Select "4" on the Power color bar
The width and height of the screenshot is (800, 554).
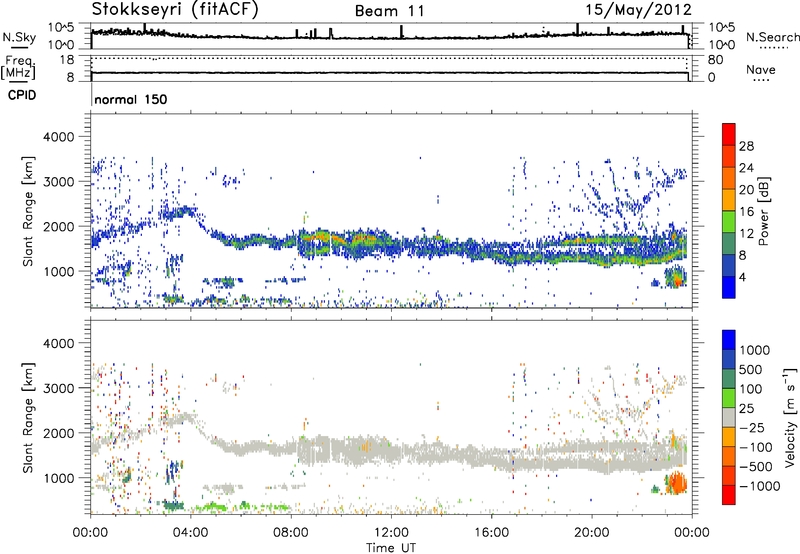742,277
